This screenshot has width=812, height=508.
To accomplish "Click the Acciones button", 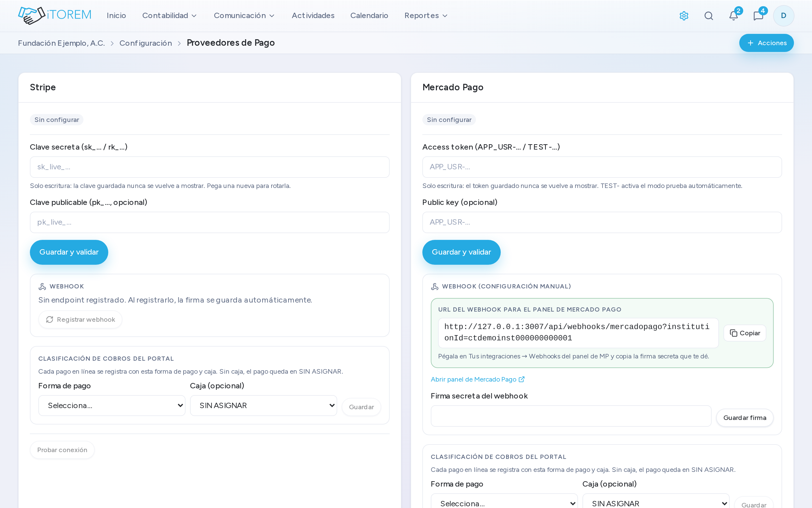I will [x=766, y=43].
